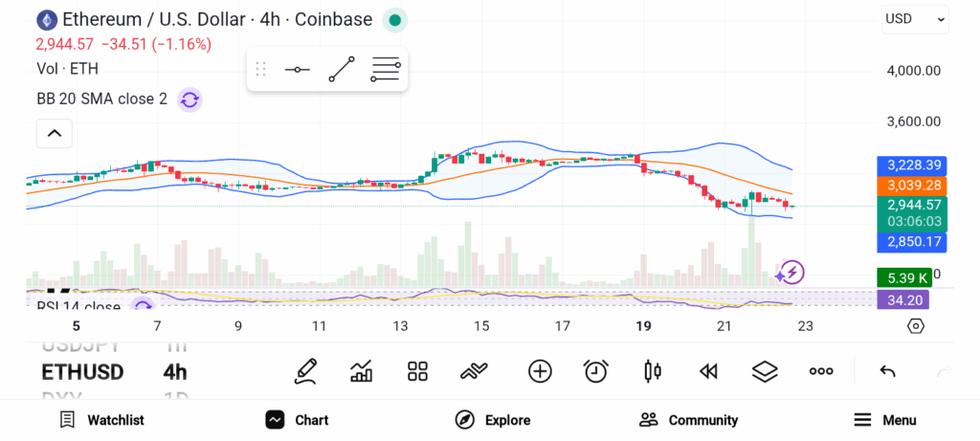Screen dimensions: 980x441
Task: Open the Community tab
Action: pos(688,420)
